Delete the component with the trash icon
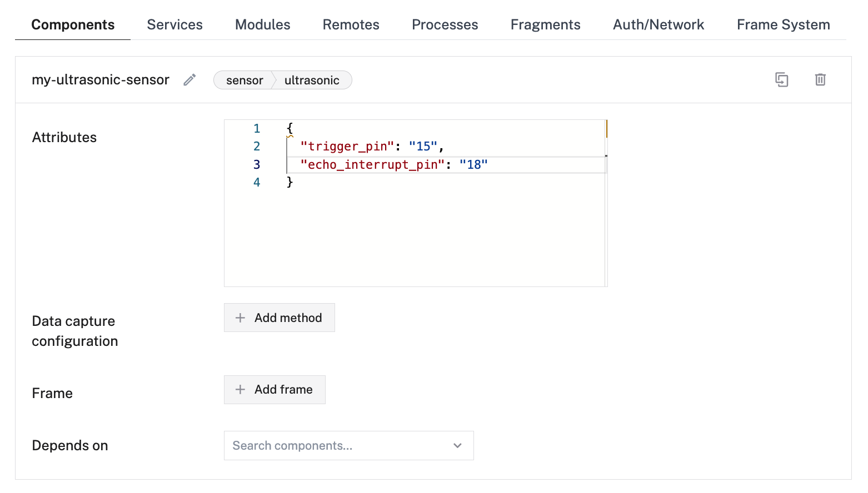 coord(820,80)
